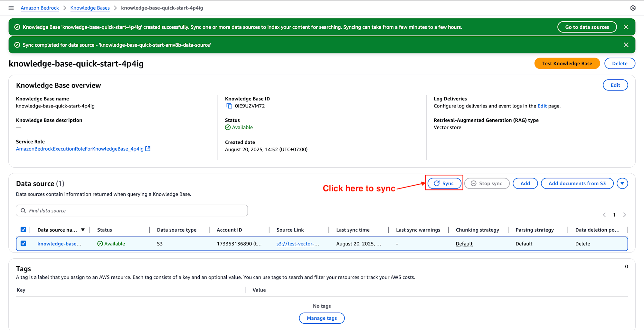The image size is (644, 331).
Task: Click page number 1 in pagination
Action: pyautogui.click(x=614, y=215)
